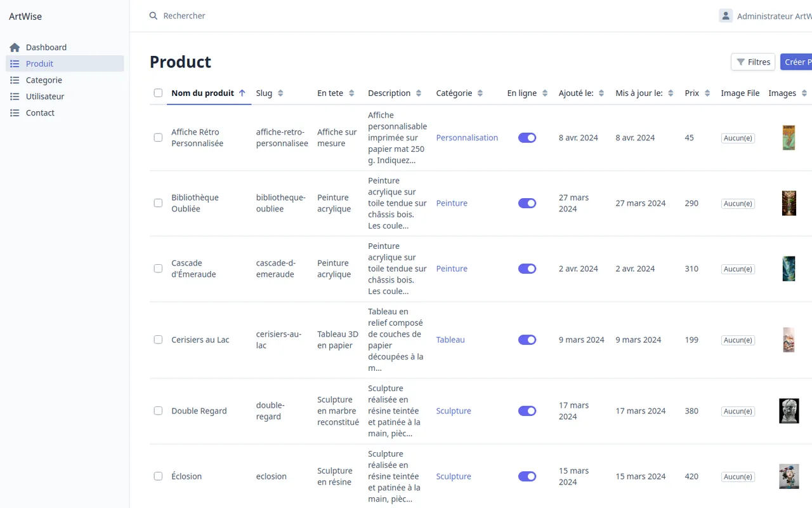The image size is (812, 508).
Task: Sort by Images using its arrows
Action: (x=804, y=93)
